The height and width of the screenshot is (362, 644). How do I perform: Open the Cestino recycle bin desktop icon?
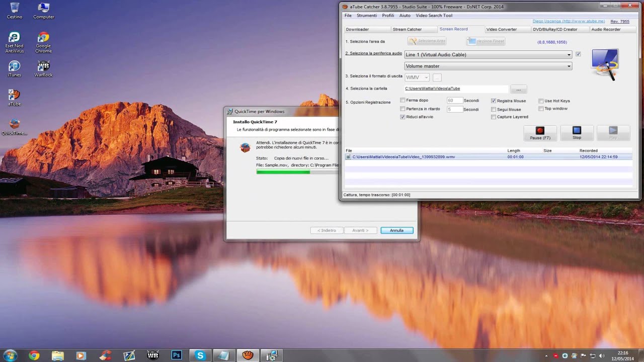15,10
